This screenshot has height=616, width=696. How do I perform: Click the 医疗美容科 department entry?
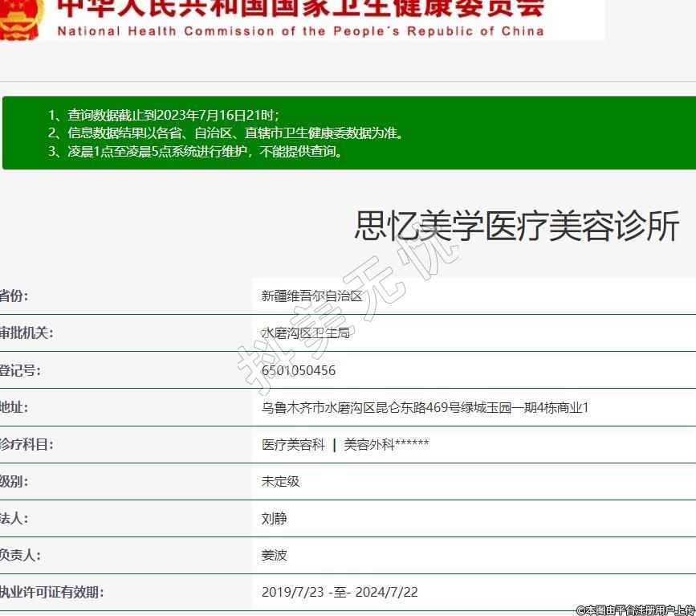(x=293, y=444)
